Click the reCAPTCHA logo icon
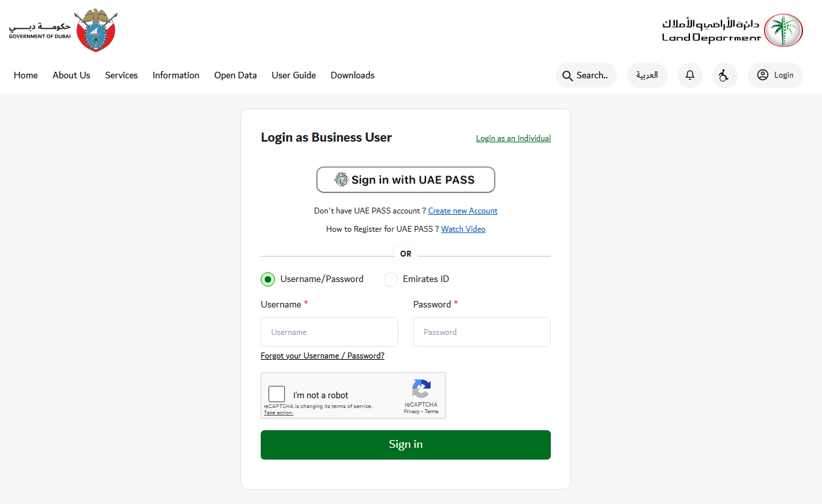Image resolution: width=822 pixels, height=504 pixels. point(421,389)
